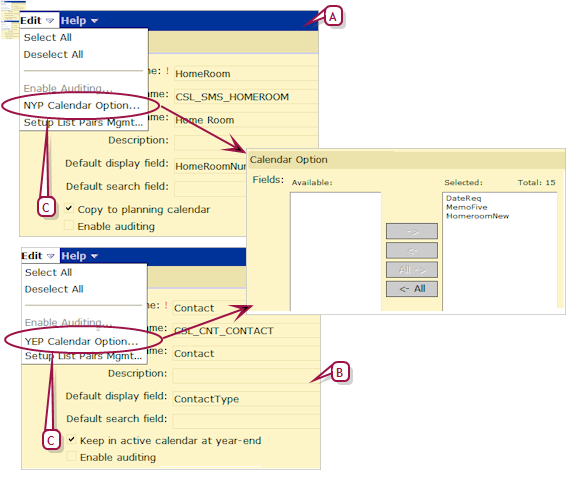Open the top Edit menu dropdown arrow
This screenshot has width=576, height=480.
pos(50,21)
